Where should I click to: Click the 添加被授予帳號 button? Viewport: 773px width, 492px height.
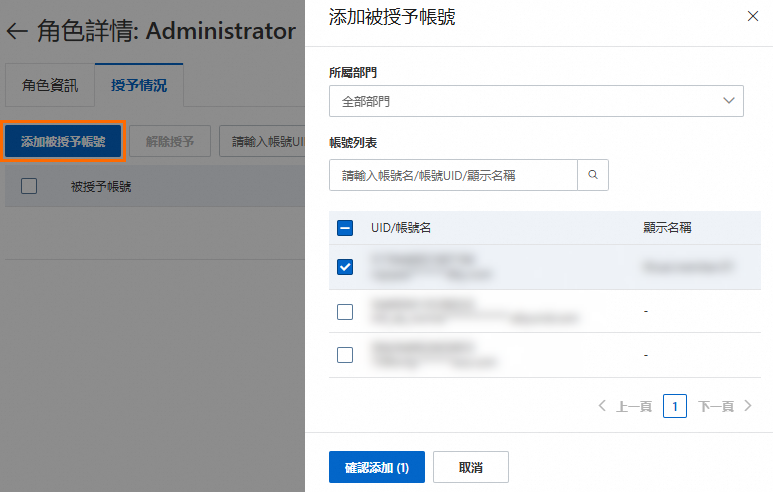[x=63, y=141]
